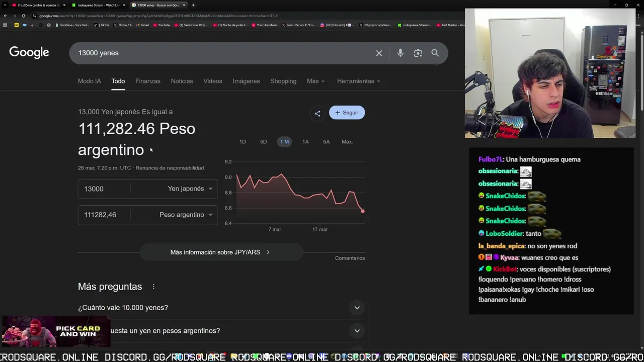Start voice search with the microphone icon
This screenshot has width=644, height=362.
(x=400, y=53)
